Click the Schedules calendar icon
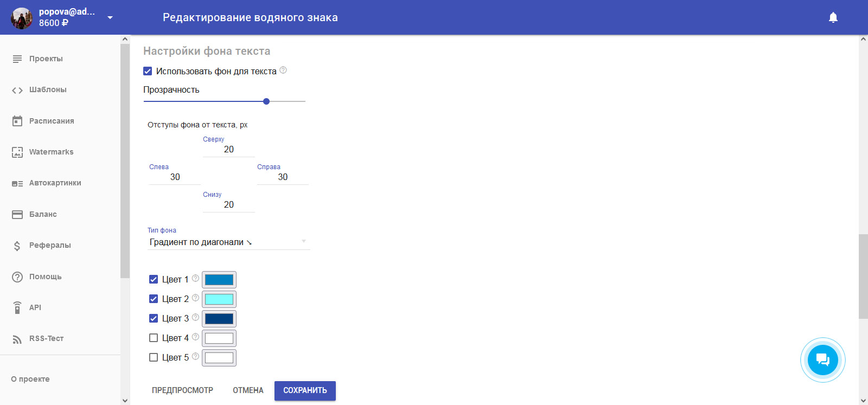 pos(17,121)
